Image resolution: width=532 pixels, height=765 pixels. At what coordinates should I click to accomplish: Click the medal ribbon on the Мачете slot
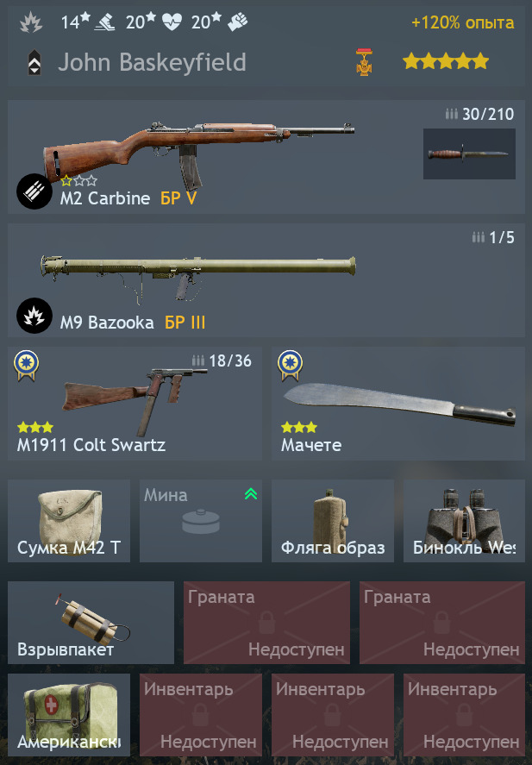click(290, 366)
